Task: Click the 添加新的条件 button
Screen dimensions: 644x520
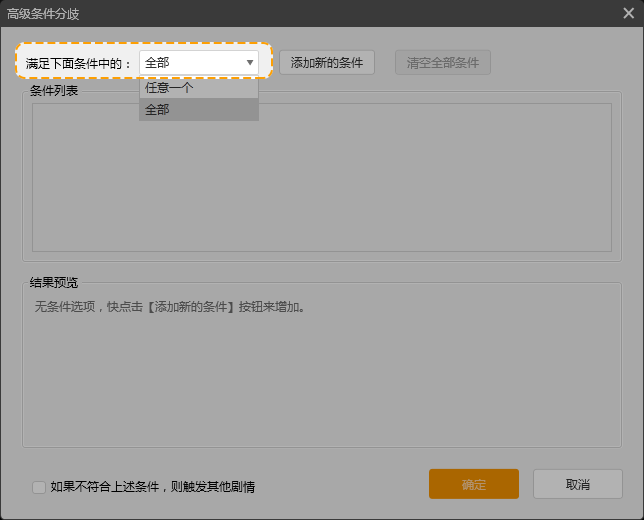Action: tap(326, 62)
